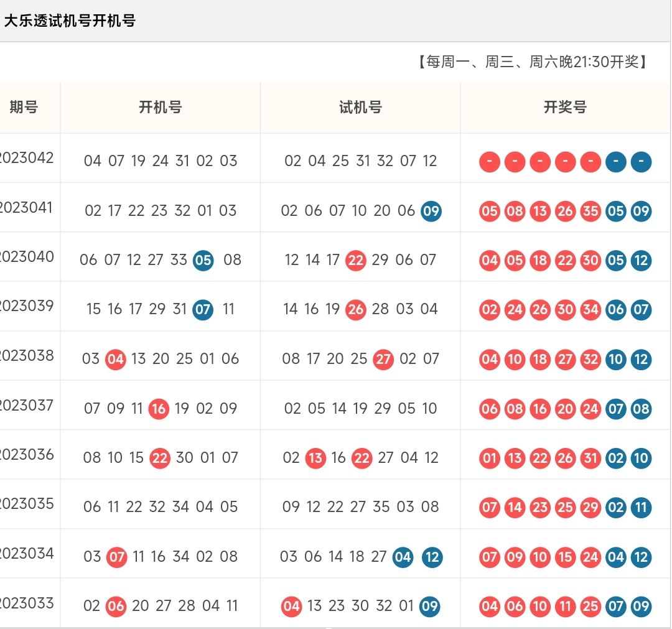Image resolution: width=672 pixels, height=629 pixels.
Task: Click blue ball 12 in 开奖号 of row 2023040
Action: tap(641, 260)
